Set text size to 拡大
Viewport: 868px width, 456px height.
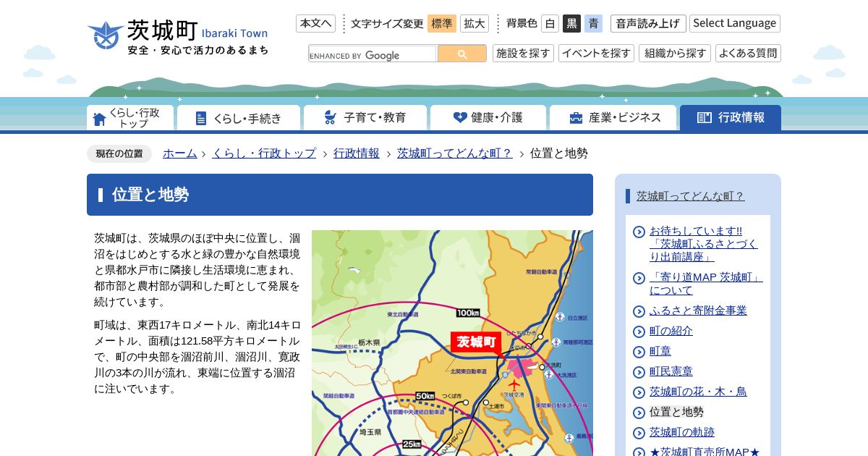tap(475, 23)
